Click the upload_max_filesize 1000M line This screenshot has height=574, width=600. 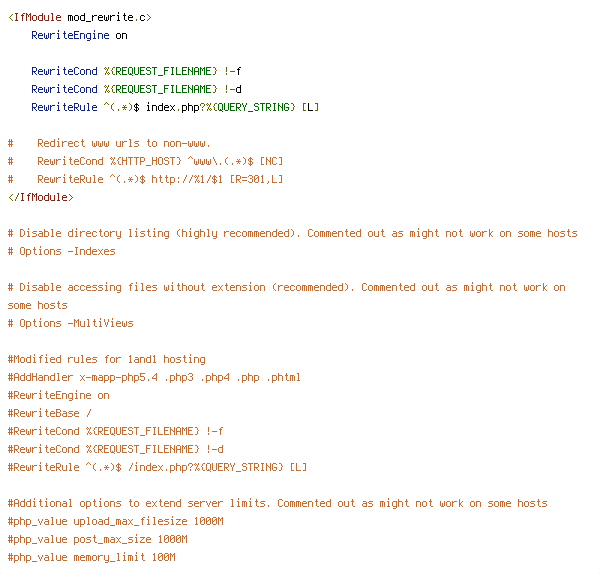click(x=116, y=521)
